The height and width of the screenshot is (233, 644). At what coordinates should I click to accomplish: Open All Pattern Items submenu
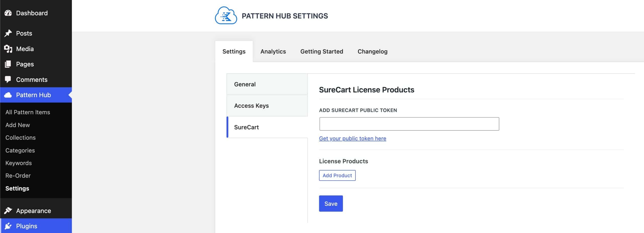[28, 112]
